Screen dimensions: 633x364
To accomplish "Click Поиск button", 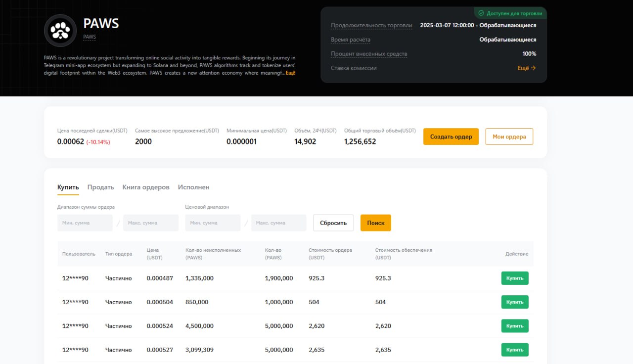I will [376, 223].
